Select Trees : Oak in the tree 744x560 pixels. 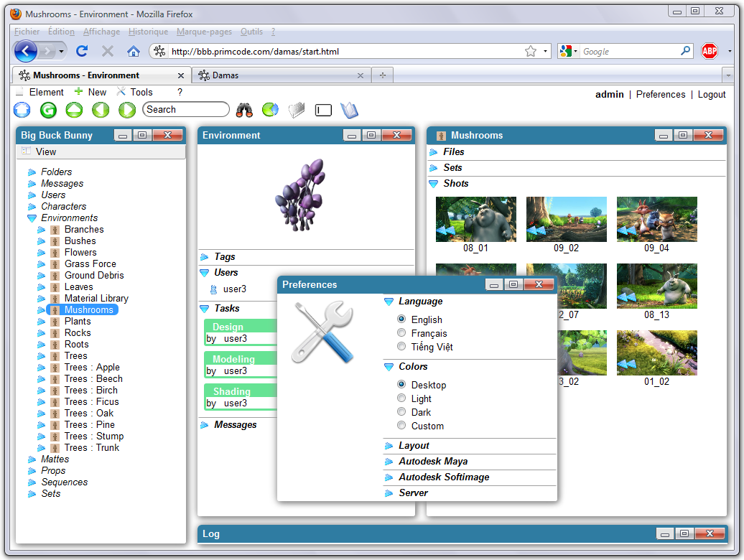(89, 414)
